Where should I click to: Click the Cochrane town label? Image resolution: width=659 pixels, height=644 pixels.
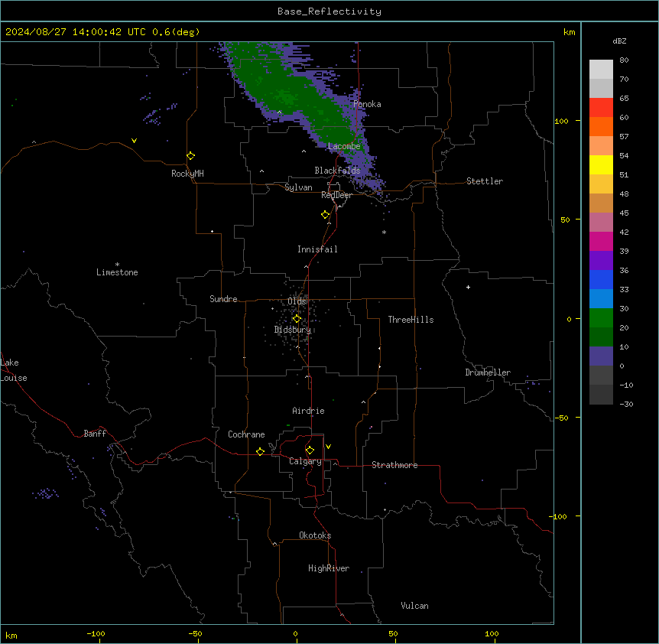pos(246,434)
